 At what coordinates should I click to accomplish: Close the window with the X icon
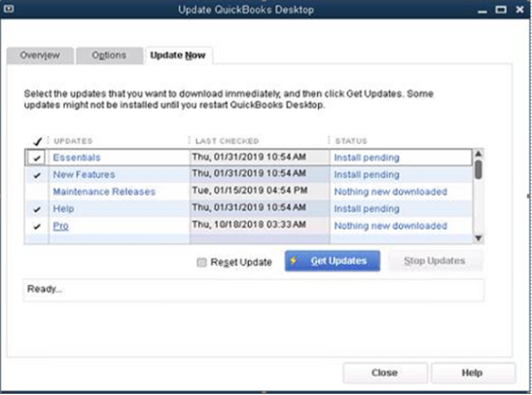[x=519, y=9]
